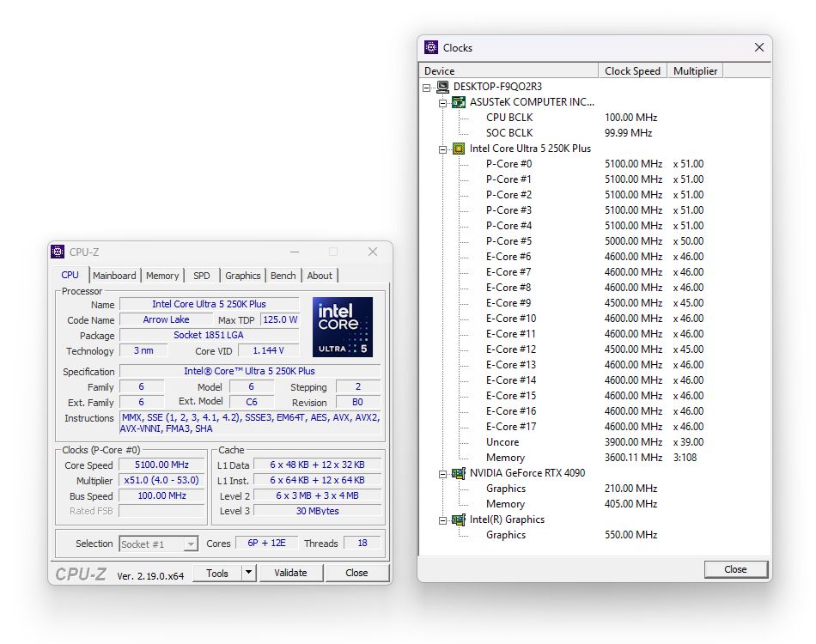The image size is (816, 644).
Task: Click the Max TDP 125.0 W value
Action: [x=280, y=319]
